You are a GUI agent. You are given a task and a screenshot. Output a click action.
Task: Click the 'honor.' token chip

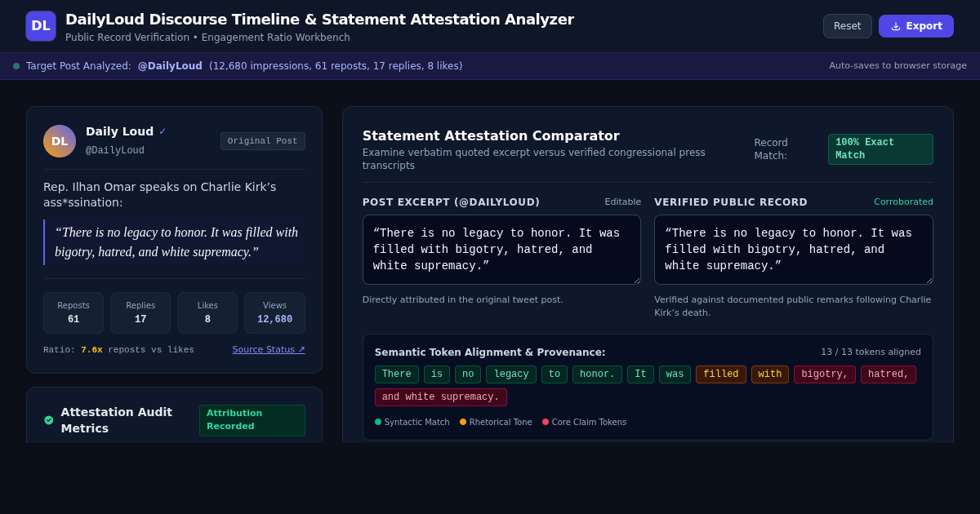pos(597,374)
